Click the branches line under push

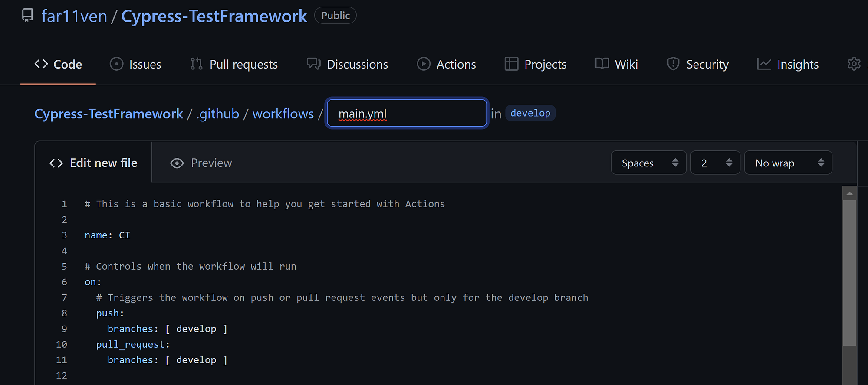(x=168, y=329)
